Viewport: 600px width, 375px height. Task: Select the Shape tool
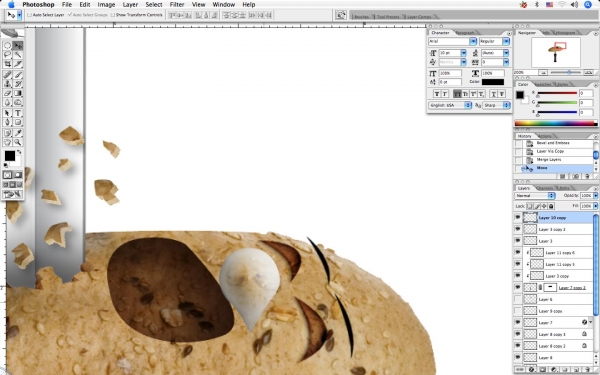click(18, 122)
